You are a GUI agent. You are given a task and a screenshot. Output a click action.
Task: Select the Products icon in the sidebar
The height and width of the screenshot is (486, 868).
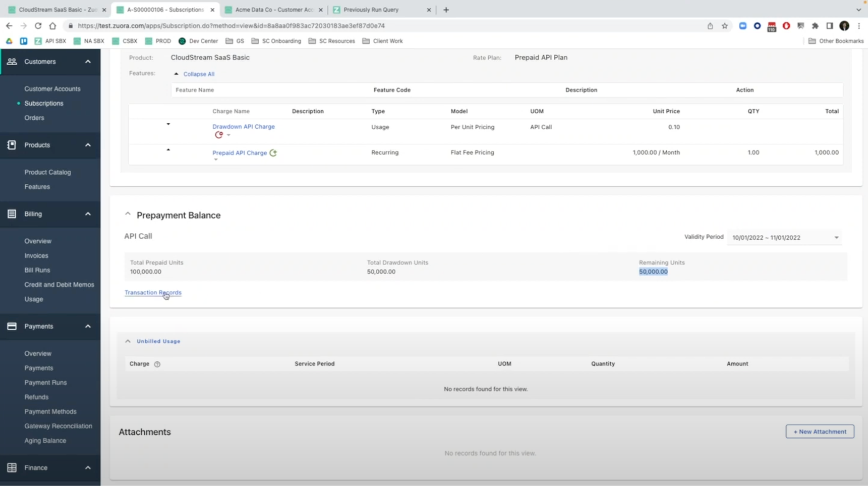[12, 145]
